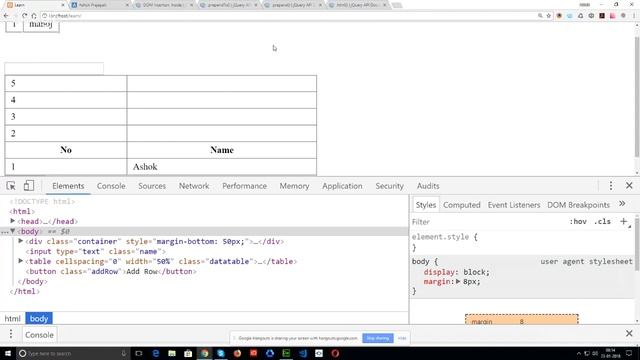Go back in browser history

coord(6,16)
